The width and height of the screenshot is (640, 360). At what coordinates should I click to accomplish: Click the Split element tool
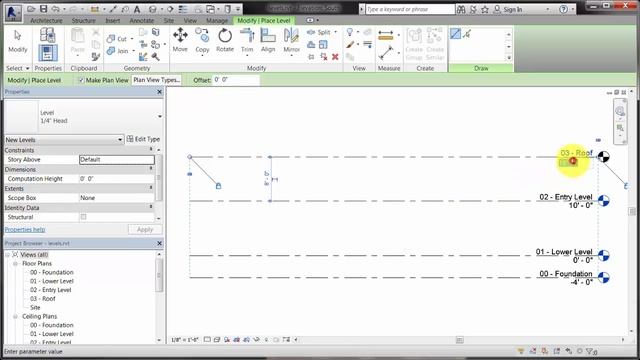click(319, 32)
